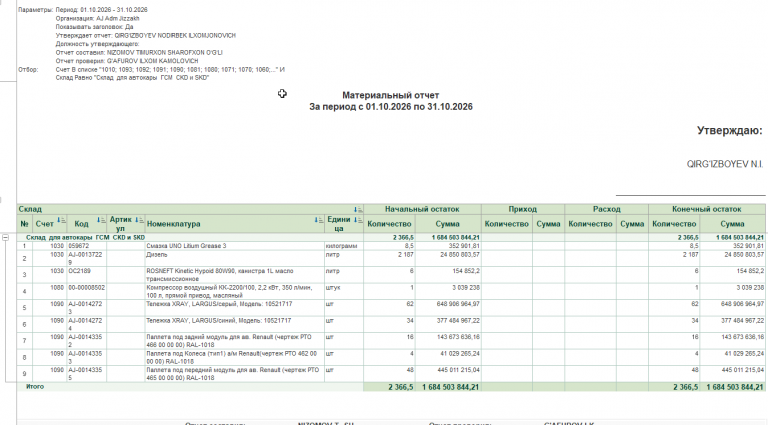The width and height of the screenshot is (768, 425).
Task: Click code cell 00-00008502
Action: (86, 291)
